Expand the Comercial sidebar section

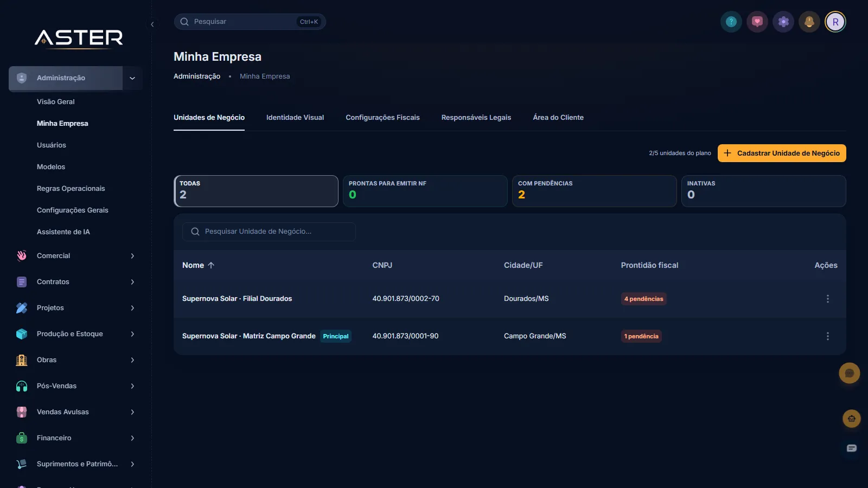75,256
